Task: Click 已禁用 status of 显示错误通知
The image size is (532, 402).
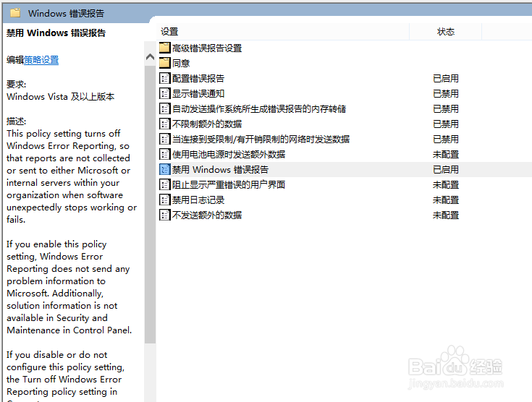Action: tap(445, 93)
